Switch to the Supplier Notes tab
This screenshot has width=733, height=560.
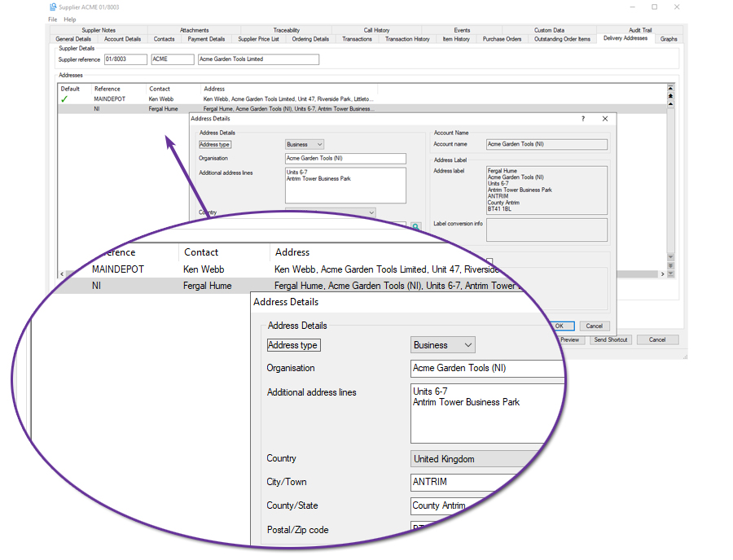pyautogui.click(x=99, y=30)
